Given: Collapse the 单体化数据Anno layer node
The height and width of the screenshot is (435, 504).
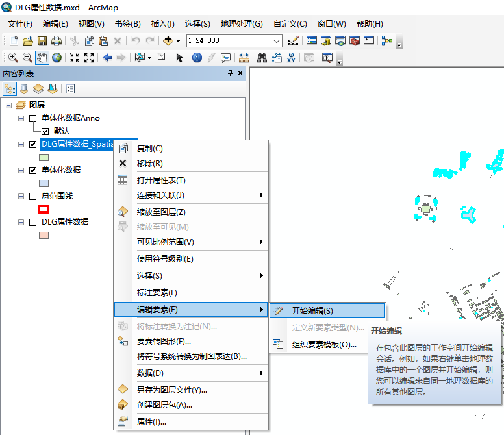Looking at the screenshot, I should (x=21, y=118).
